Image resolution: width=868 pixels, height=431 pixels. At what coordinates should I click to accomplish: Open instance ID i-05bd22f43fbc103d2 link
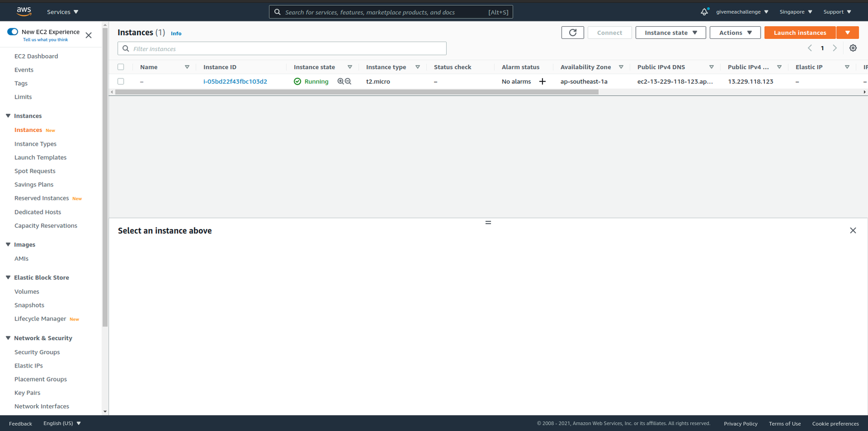point(235,81)
